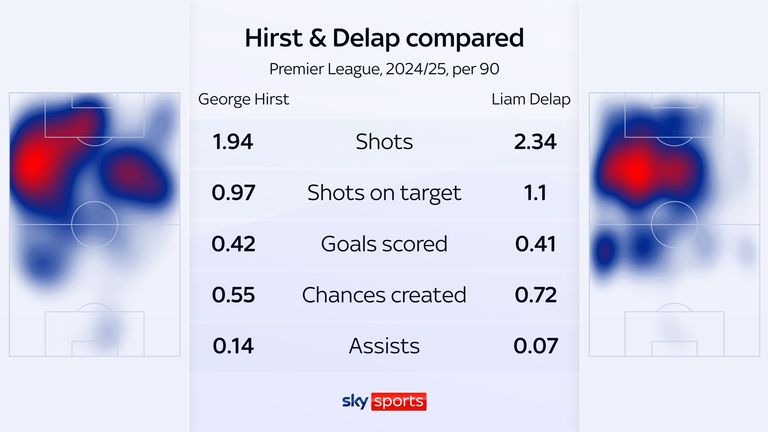Click Hirst's 0.14 assists value
Image resolution: width=768 pixels, height=432 pixels.
[233, 346]
